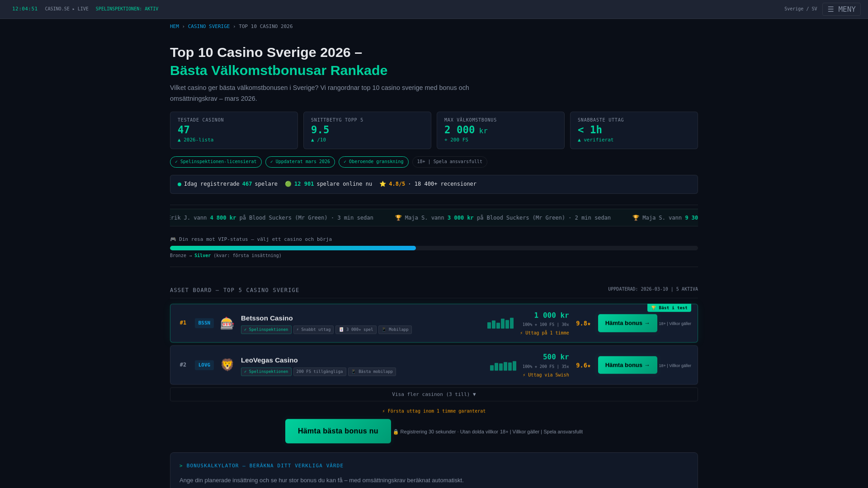Click SPELINSPEKTIONEN: AKTIV status text

coord(127,9)
